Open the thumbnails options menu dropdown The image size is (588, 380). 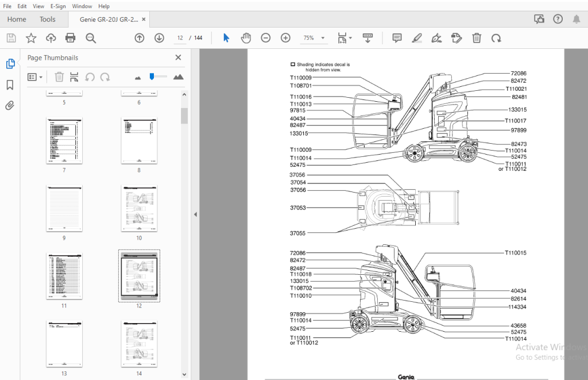pyautogui.click(x=35, y=77)
